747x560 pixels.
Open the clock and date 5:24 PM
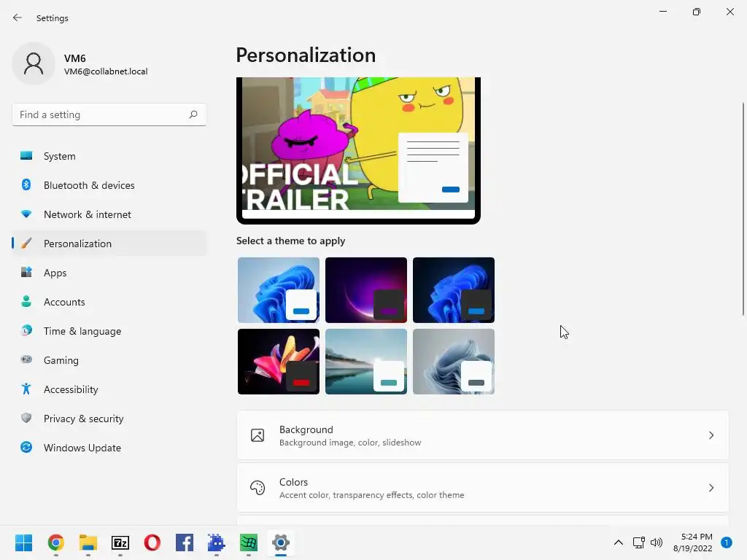point(693,542)
